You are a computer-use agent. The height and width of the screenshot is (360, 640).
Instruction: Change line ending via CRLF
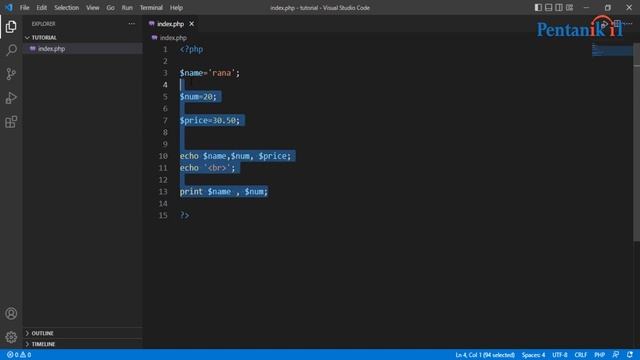pos(580,355)
